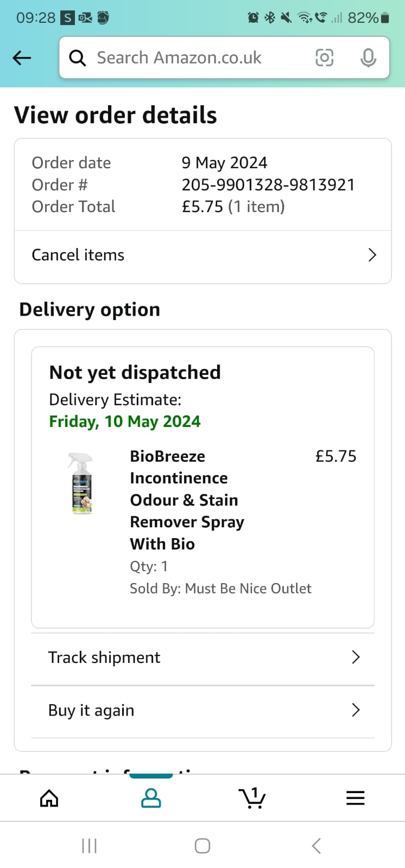The image size is (405, 868).
Task: Tap the BioBreeze spray bottle thumbnail
Action: (x=81, y=483)
